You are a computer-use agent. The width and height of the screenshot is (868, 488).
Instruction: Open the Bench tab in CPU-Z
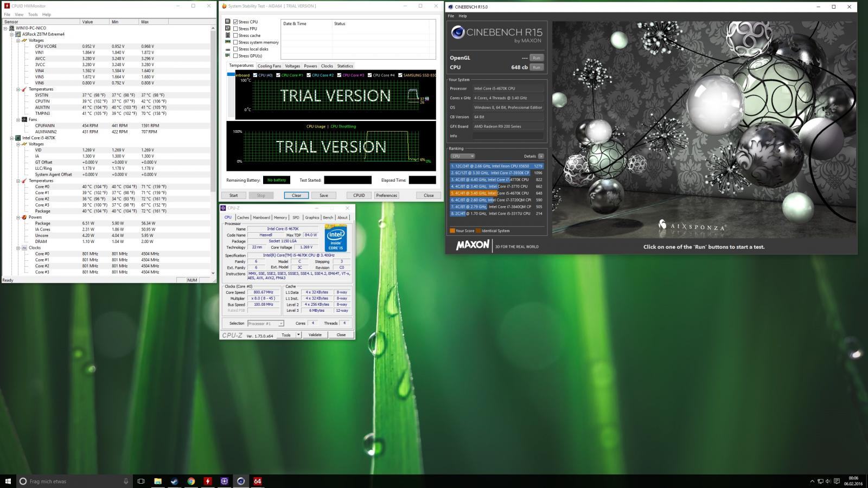(x=328, y=217)
